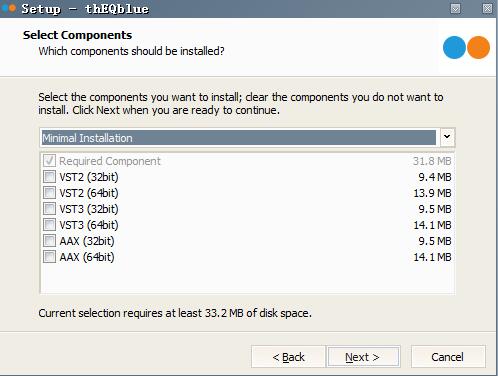Image resolution: width=498 pixels, height=376 pixels.
Task: Go to the Next setup page
Action: click(x=364, y=357)
